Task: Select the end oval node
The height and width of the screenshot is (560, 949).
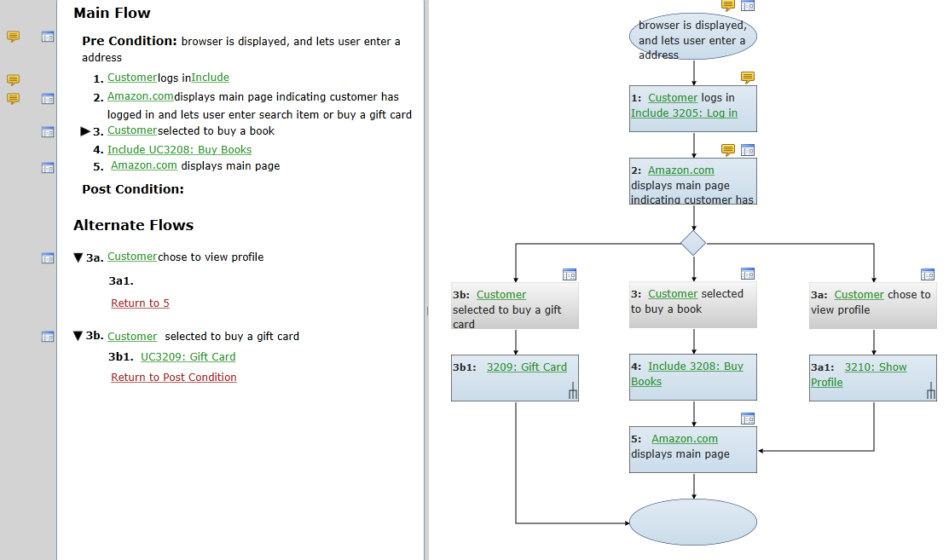Action: coord(692,522)
